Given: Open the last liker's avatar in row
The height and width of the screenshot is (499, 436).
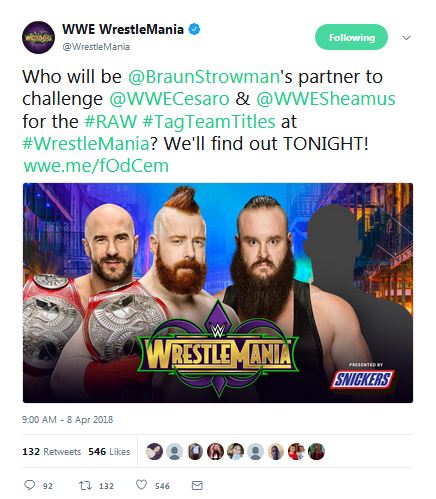Looking at the screenshot, I should [316, 451].
